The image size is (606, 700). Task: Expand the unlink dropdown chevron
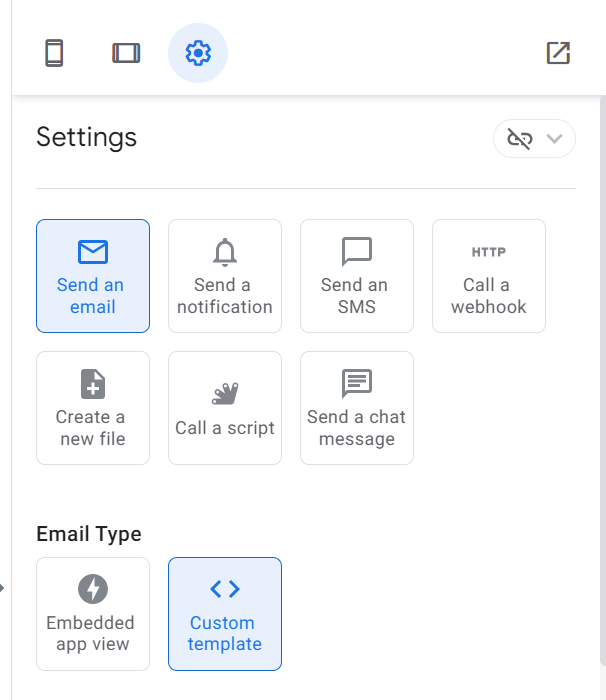point(555,139)
